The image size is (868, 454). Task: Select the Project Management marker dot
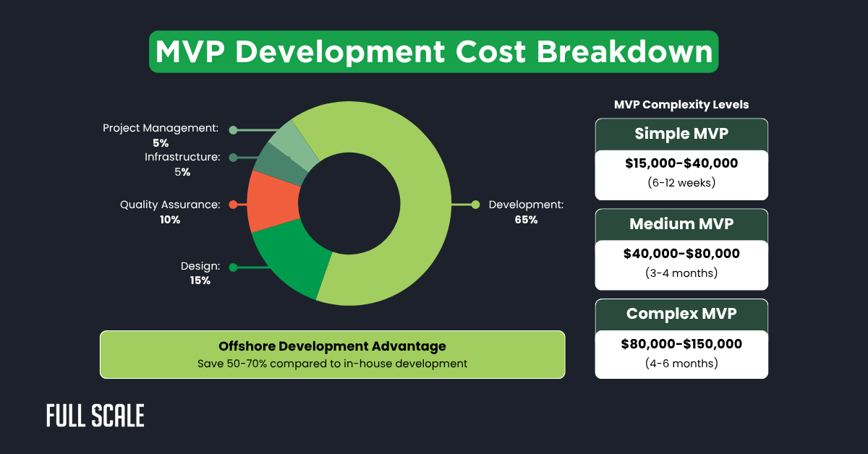pos(232,129)
